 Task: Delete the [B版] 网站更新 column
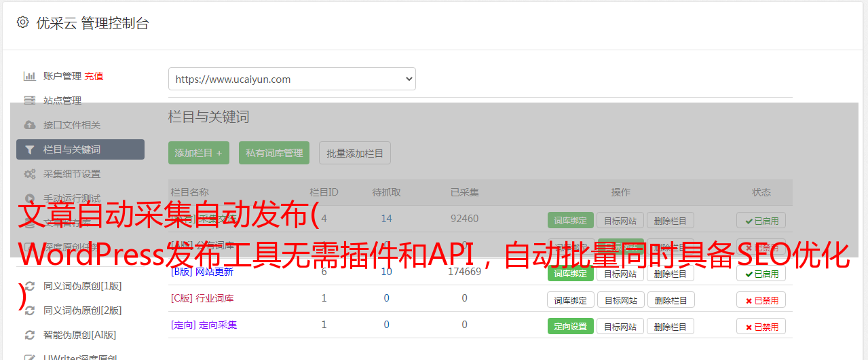click(670, 273)
